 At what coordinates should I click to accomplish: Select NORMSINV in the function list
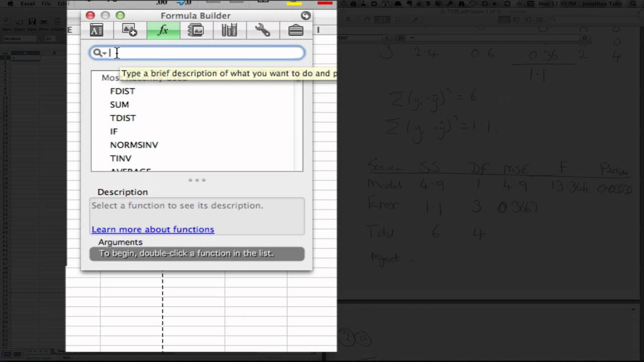coord(134,145)
